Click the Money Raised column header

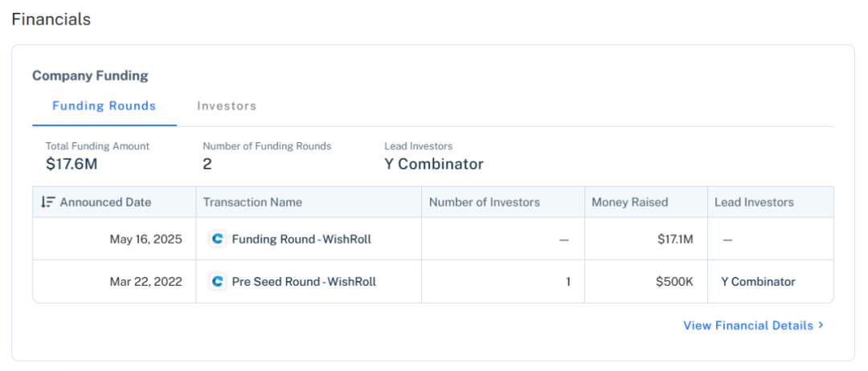click(x=629, y=202)
